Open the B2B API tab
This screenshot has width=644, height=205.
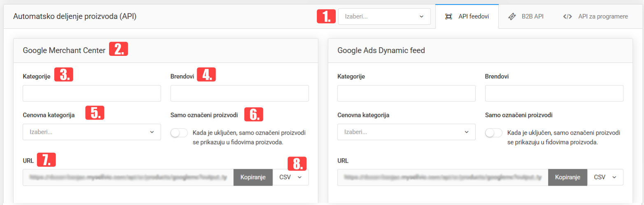526,16
